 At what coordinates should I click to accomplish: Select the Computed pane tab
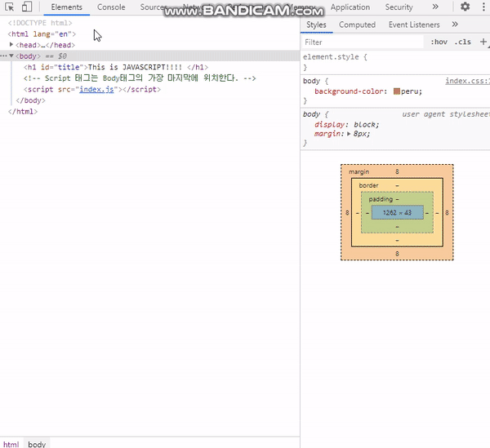[x=357, y=24]
